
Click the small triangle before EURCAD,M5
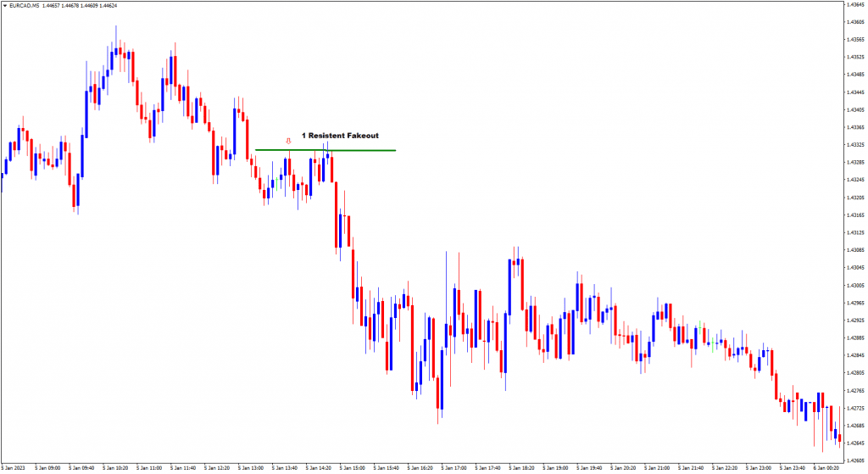pos(5,6)
